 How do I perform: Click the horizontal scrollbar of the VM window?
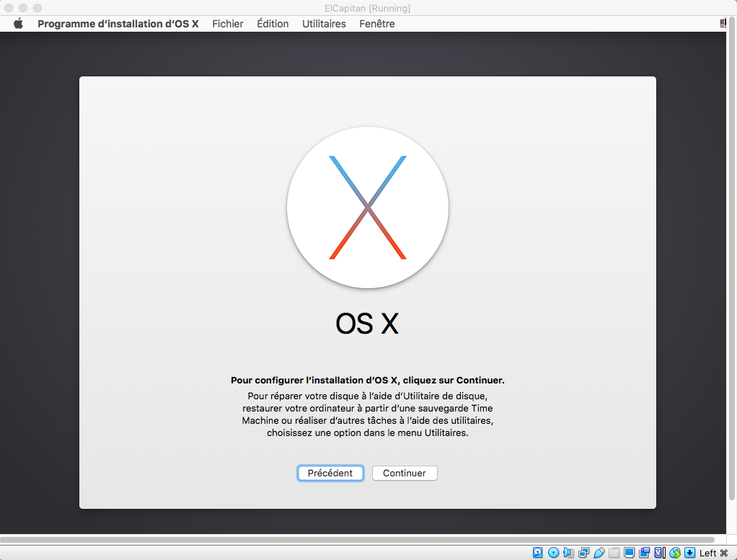[357, 540]
